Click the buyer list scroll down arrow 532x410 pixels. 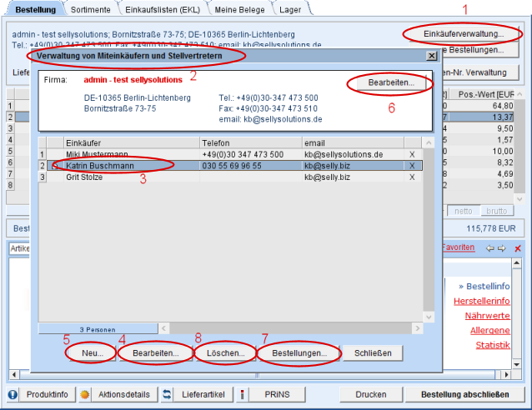click(x=429, y=317)
